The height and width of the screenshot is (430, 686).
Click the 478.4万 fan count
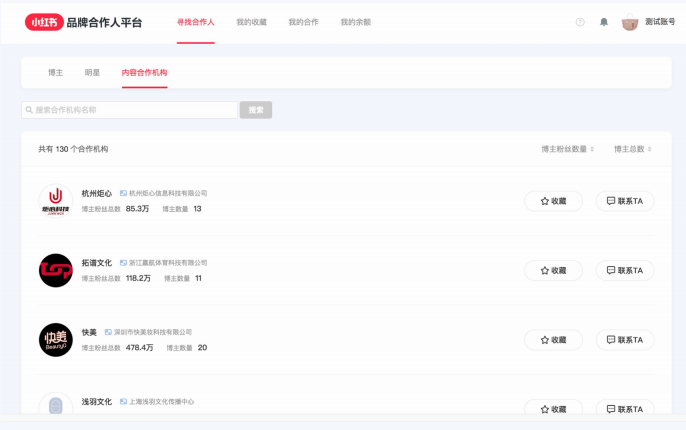pos(140,348)
